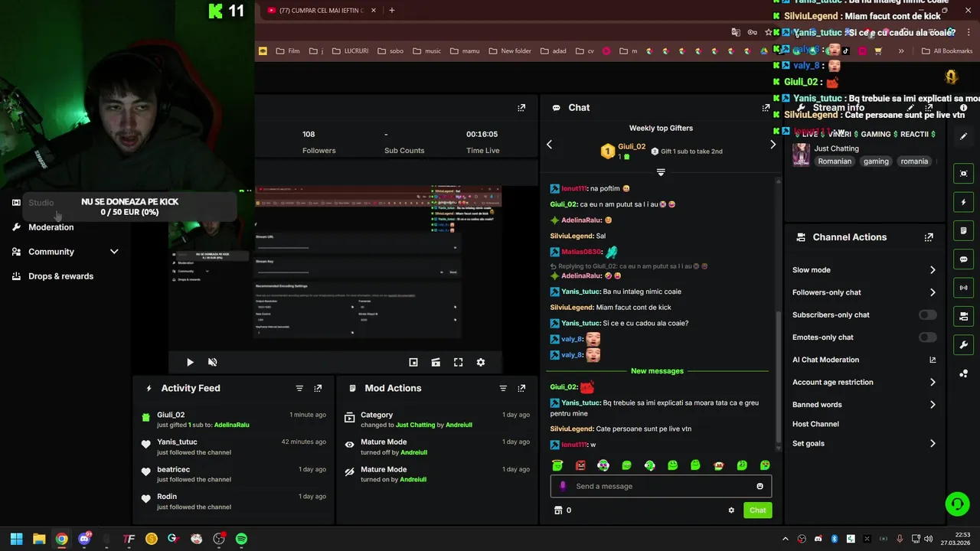This screenshot has width=980, height=551.
Task: Pop out the Chat panel
Action: click(x=766, y=108)
